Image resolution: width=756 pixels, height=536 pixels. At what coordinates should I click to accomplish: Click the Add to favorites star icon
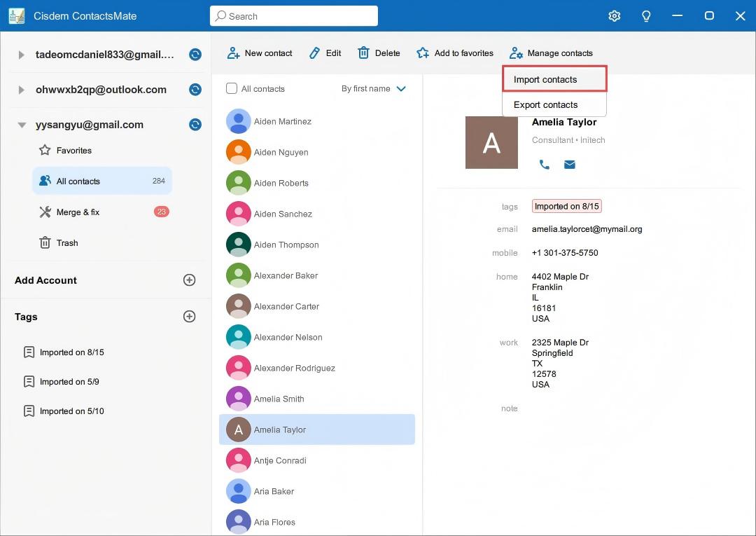(x=422, y=53)
